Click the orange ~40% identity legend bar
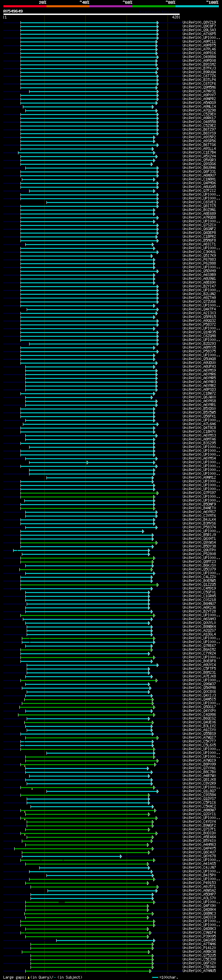Image resolution: width=222 pixels, height=980 pixels. click(68, 6)
